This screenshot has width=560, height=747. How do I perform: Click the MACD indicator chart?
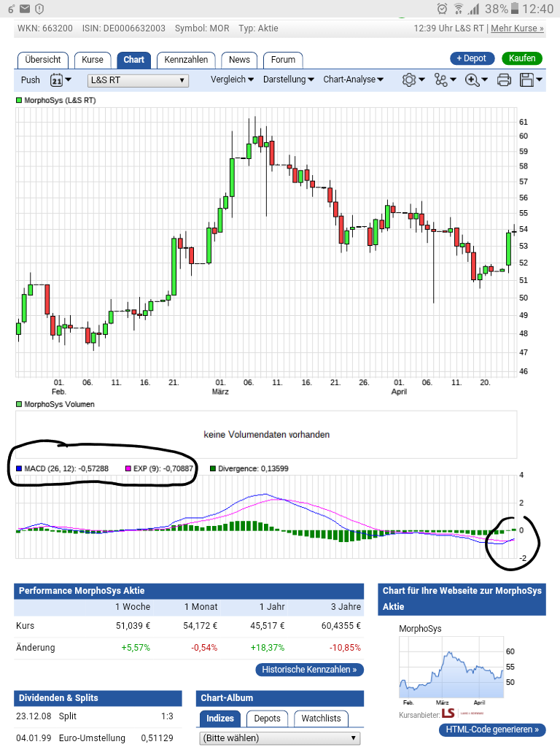[x=265, y=516]
